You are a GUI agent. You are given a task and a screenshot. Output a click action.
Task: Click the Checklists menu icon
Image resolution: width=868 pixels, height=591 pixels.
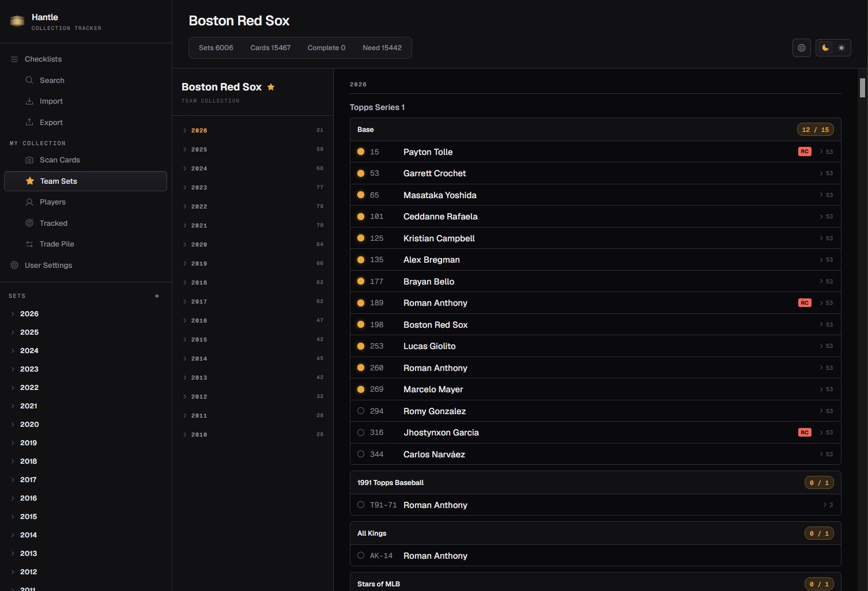tap(14, 59)
